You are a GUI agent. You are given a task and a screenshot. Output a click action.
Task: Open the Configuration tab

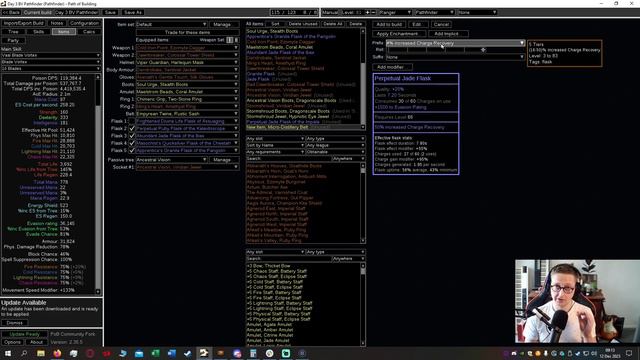pos(84,23)
